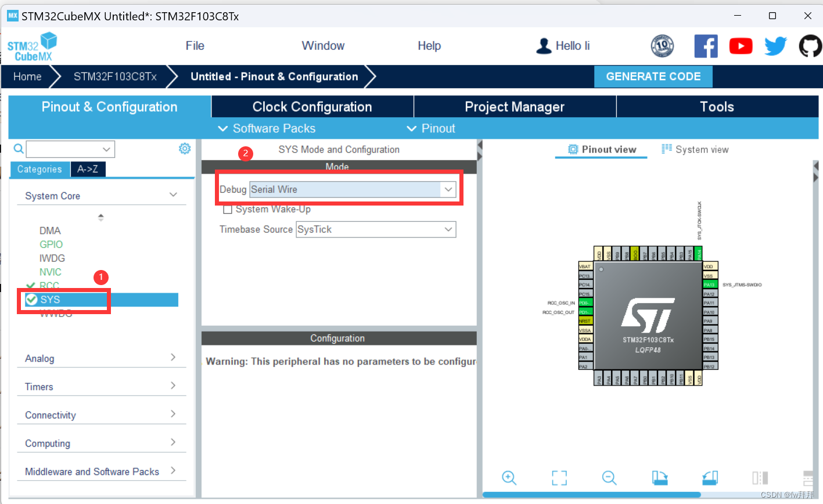This screenshot has width=823, height=504.
Task: Fit the chip to the view with best-fit icon
Action: pyautogui.click(x=559, y=478)
